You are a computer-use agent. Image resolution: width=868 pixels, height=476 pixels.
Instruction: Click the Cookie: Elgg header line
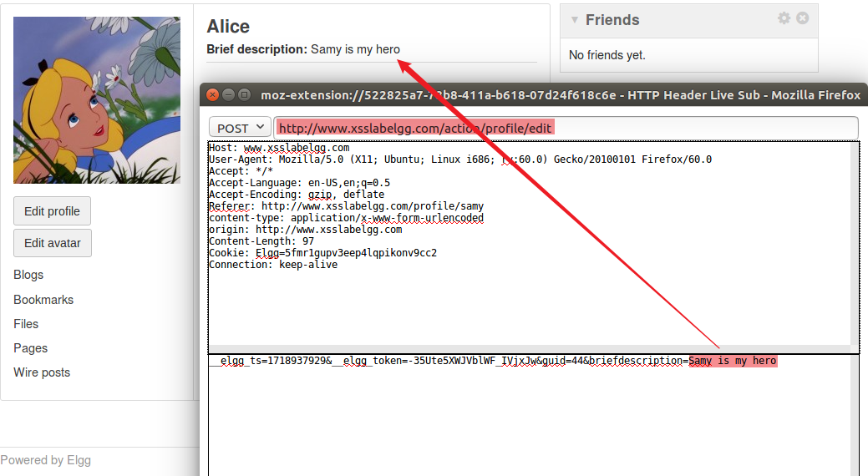coord(322,252)
